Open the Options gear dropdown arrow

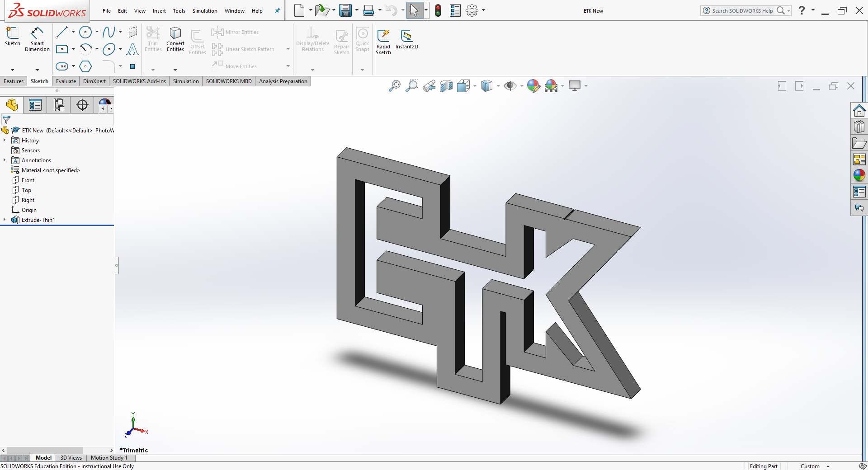(483, 10)
